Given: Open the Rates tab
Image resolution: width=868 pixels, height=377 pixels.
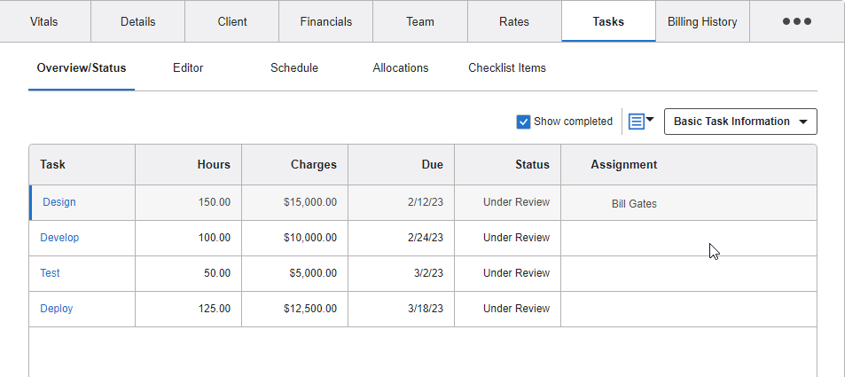Looking at the screenshot, I should click(513, 21).
